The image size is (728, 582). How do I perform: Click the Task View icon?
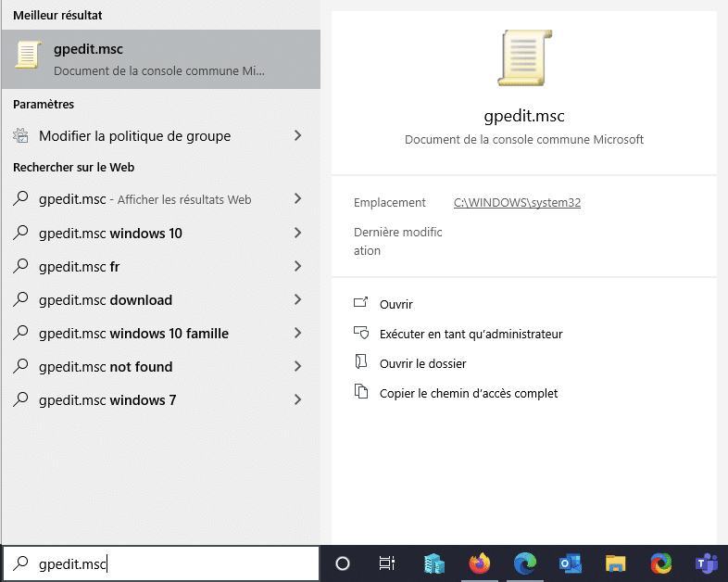tap(387, 563)
